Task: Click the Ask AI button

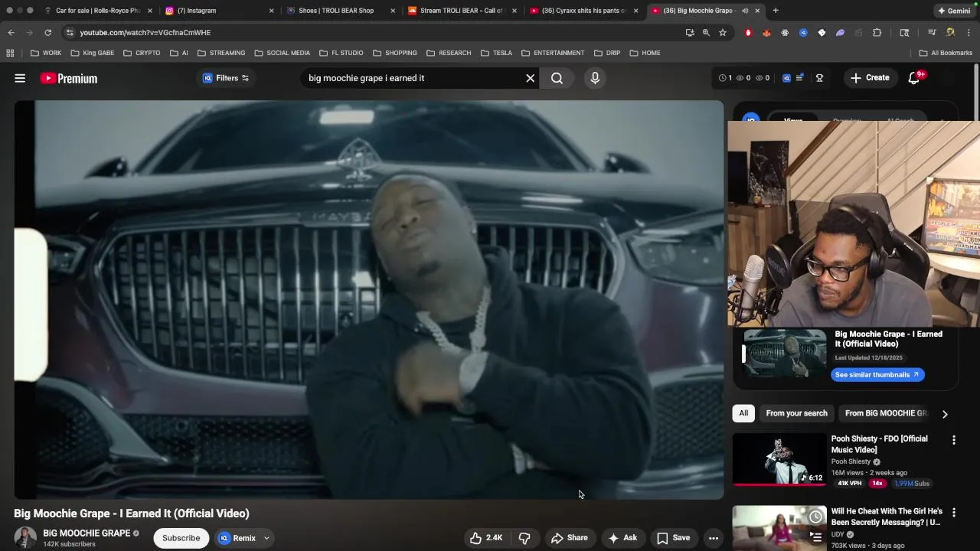Action: point(622,538)
